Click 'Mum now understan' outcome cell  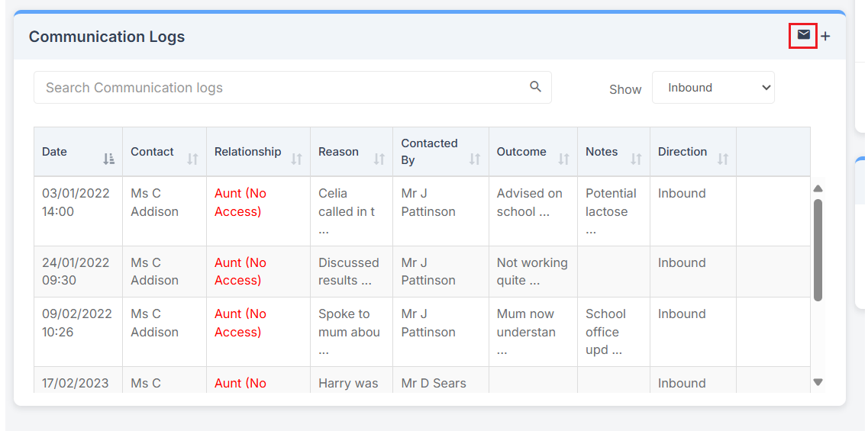[533, 332]
